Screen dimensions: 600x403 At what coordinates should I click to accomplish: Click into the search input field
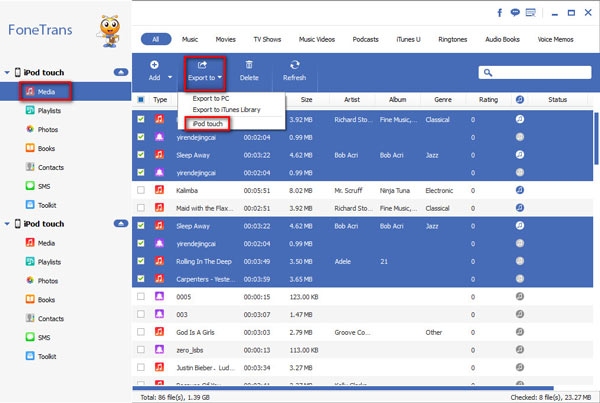click(535, 73)
